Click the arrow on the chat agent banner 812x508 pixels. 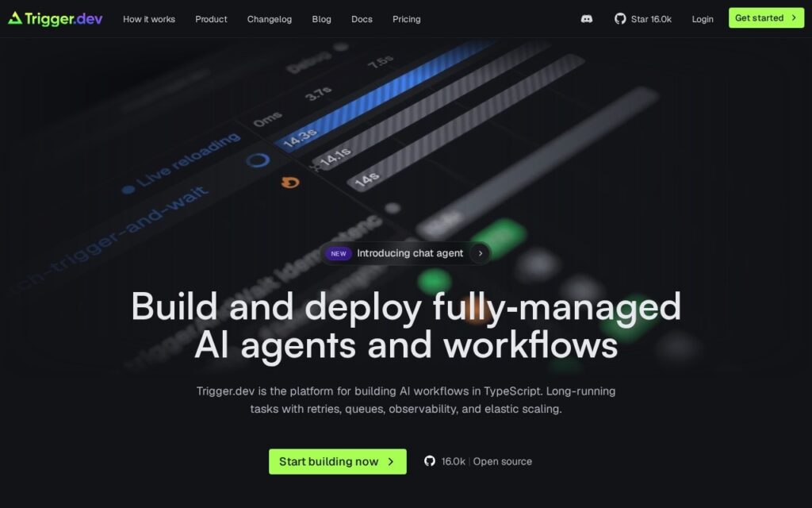480,253
